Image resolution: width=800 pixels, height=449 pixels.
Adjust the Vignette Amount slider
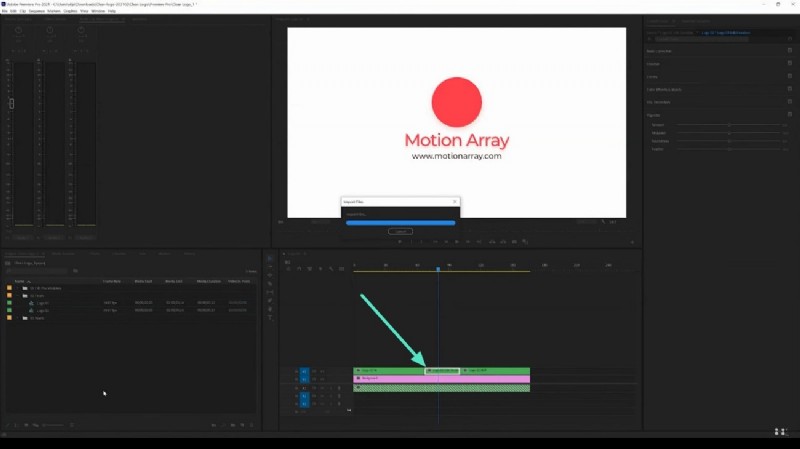[729, 125]
